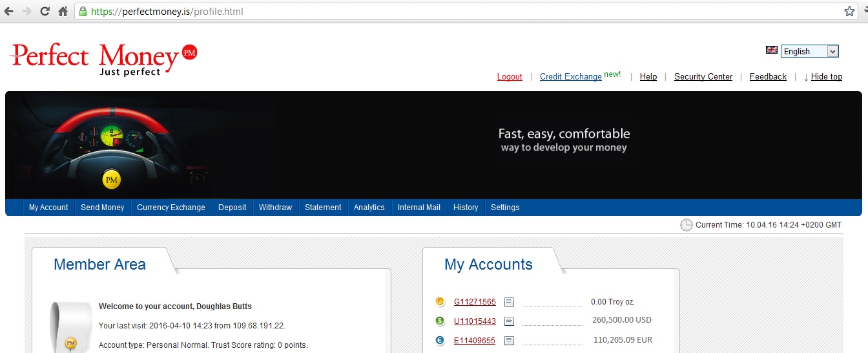Click the Account type Personal Normal line
The height and width of the screenshot is (353, 868).
coord(203,345)
